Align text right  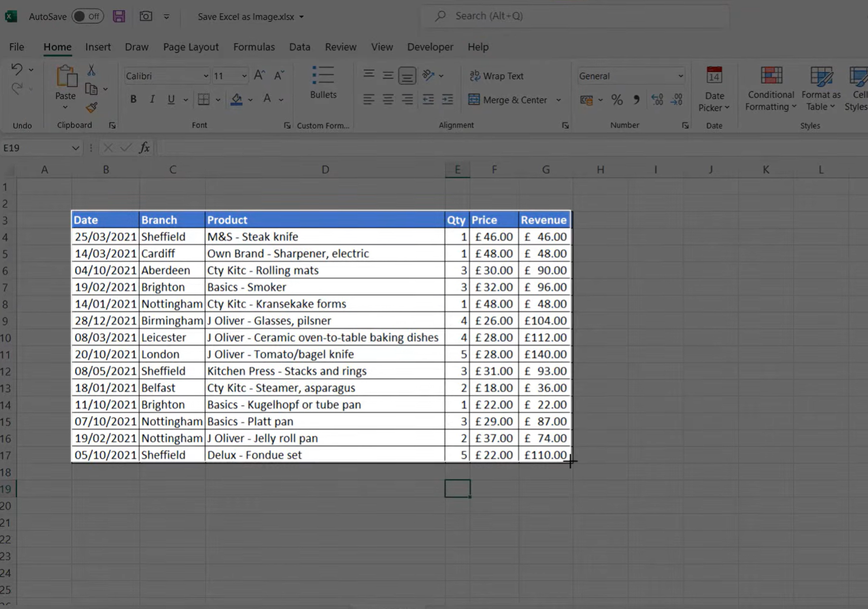pyautogui.click(x=407, y=99)
